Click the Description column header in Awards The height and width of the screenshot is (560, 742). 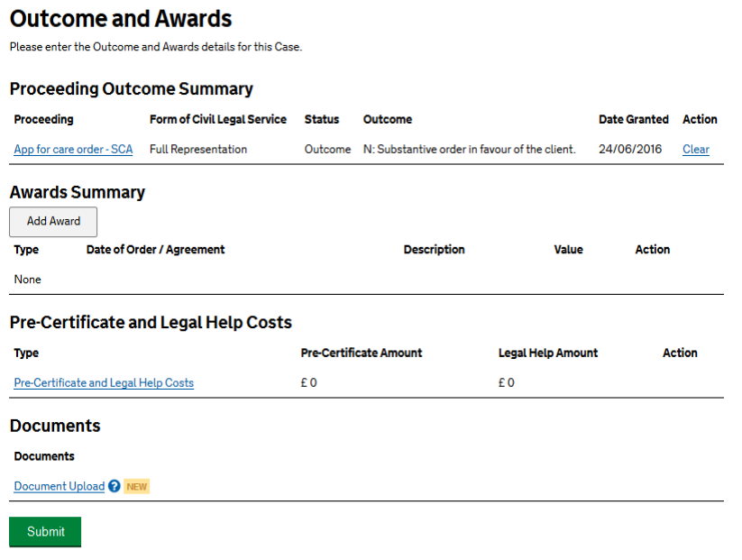(x=434, y=250)
